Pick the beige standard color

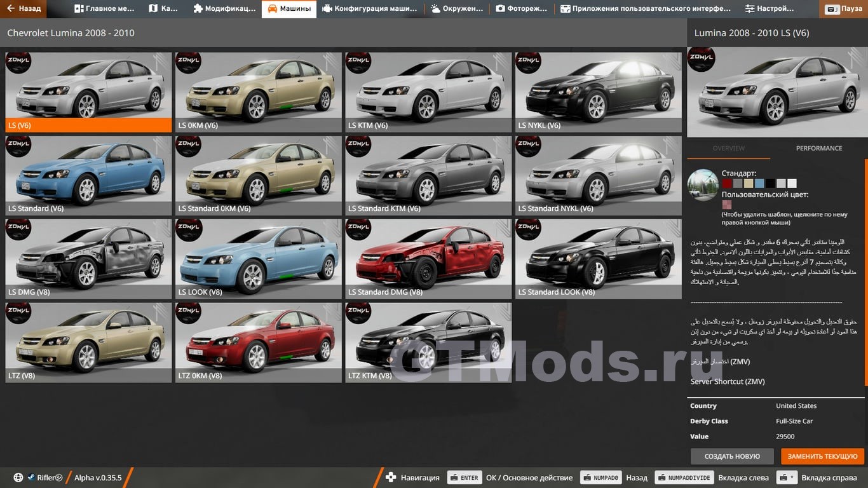(x=749, y=184)
